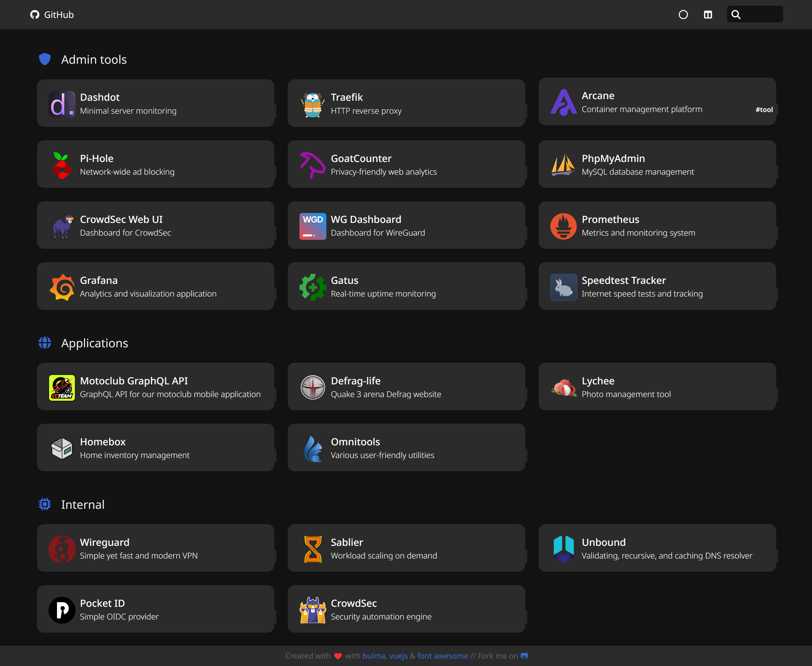Viewport: 812px width, 666px height.
Task: Click the Motoclub CC Team icon
Action: 62,387
